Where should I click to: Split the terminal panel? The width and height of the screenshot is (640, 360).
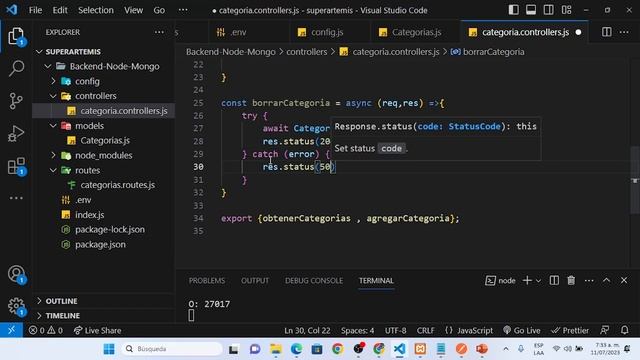(x=554, y=280)
